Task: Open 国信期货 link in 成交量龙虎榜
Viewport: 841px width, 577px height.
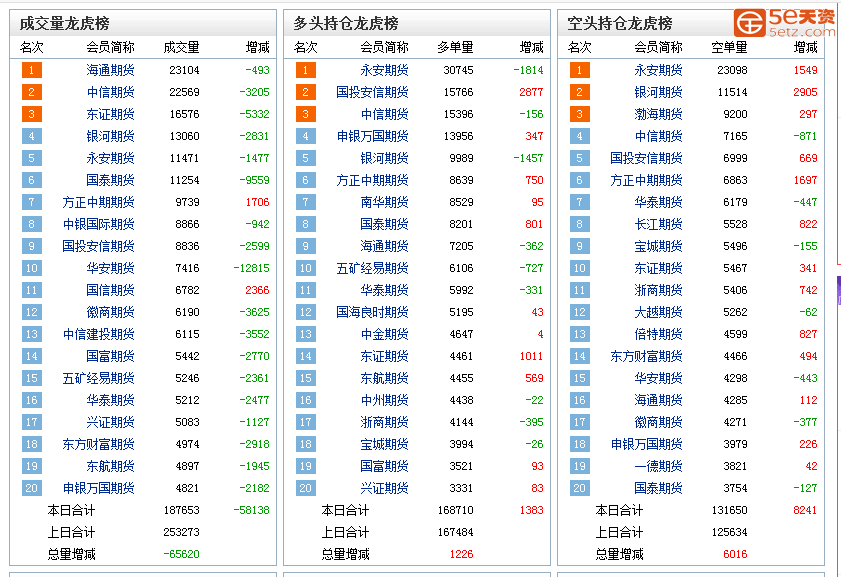Action: click(x=110, y=290)
